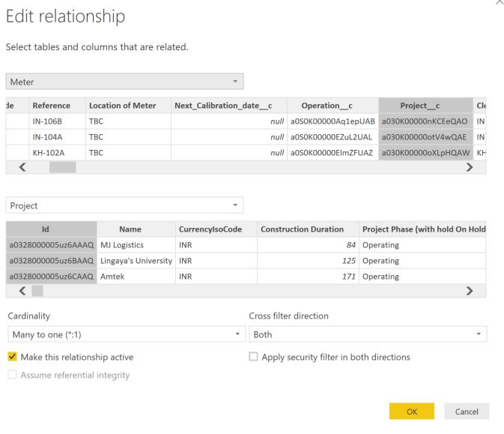Click the Project table right scroll arrow
The width and height of the screenshot is (504, 434).
pyautogui.click(x=470, y=291)
